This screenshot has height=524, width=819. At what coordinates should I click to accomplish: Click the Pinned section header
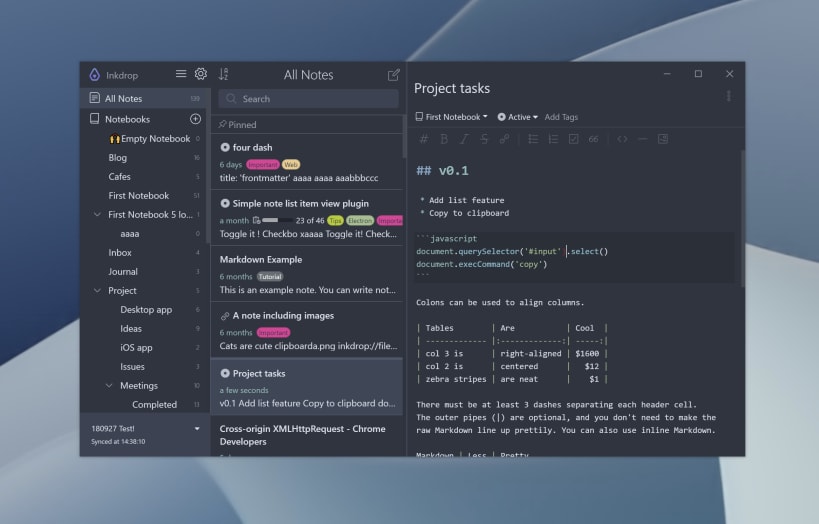[307, 124]
